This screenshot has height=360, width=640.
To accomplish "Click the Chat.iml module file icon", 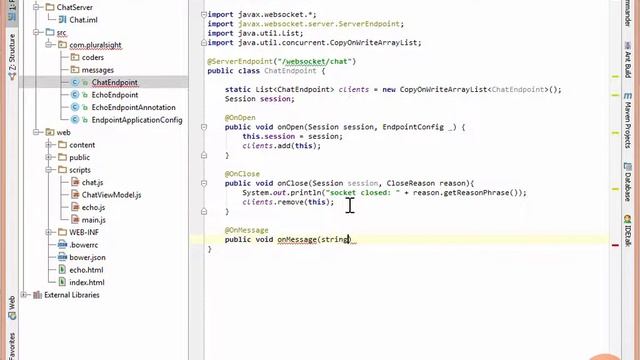I will tap(62, 19).
